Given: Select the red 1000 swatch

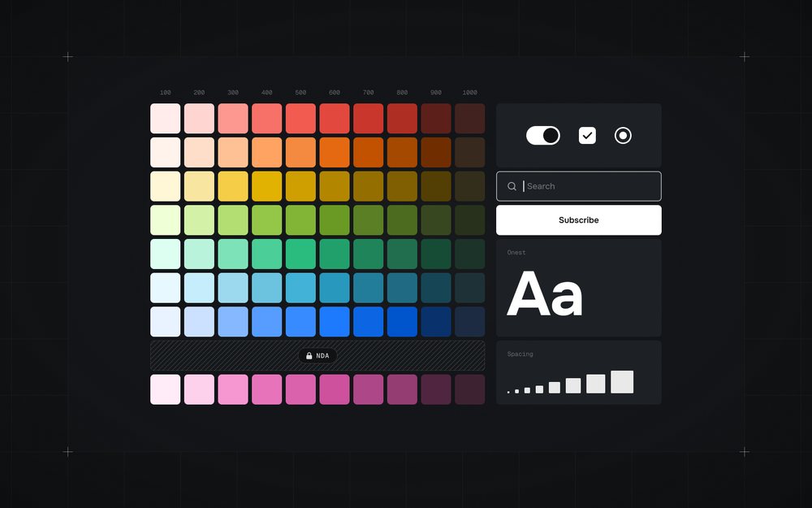Looking at the screenshot, I should (x=469, y=118).
